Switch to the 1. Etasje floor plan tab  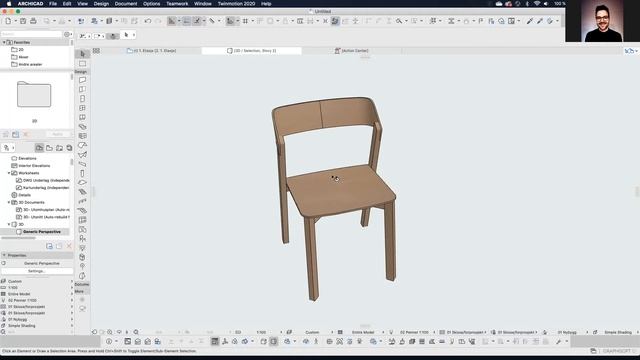click(x=151, y=51)
